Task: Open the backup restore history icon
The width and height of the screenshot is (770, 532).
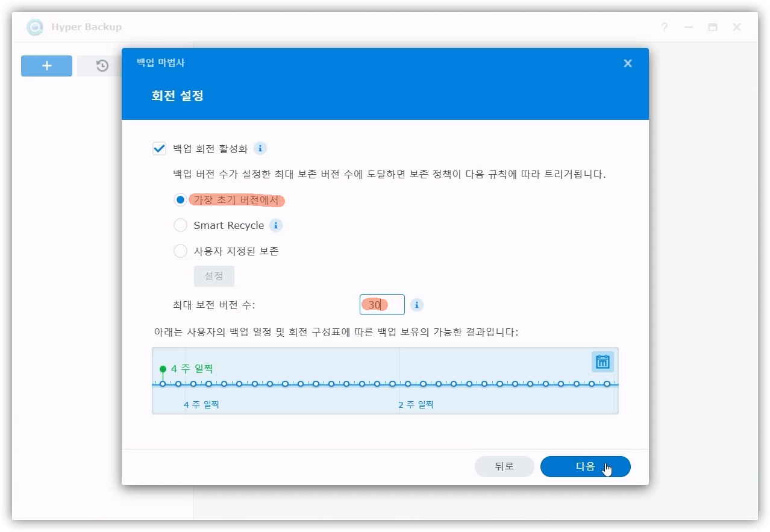Action: tap(102, 66)
